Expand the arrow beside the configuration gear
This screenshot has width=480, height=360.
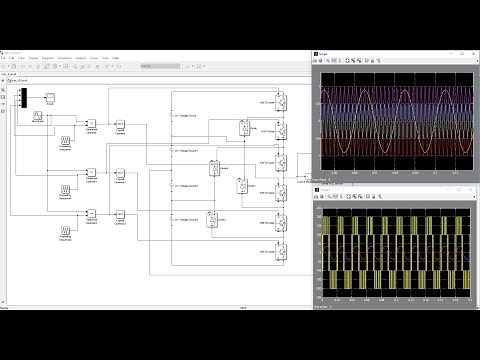[60, 66]
